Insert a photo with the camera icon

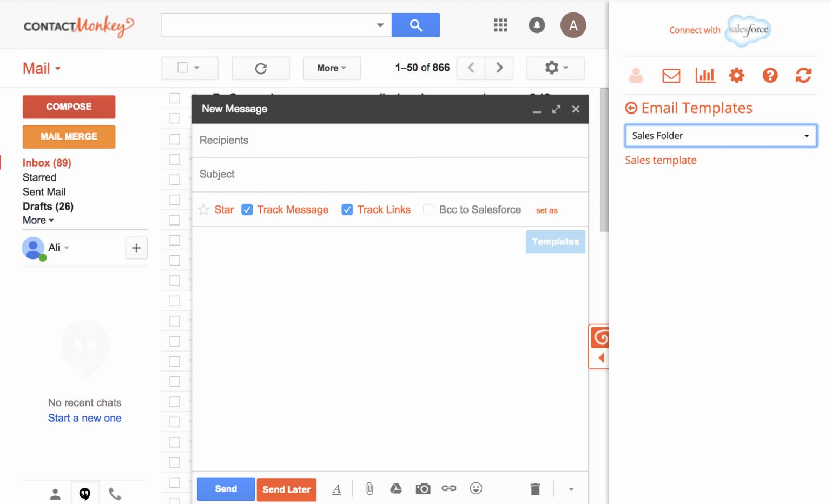[x=423, y=489]
